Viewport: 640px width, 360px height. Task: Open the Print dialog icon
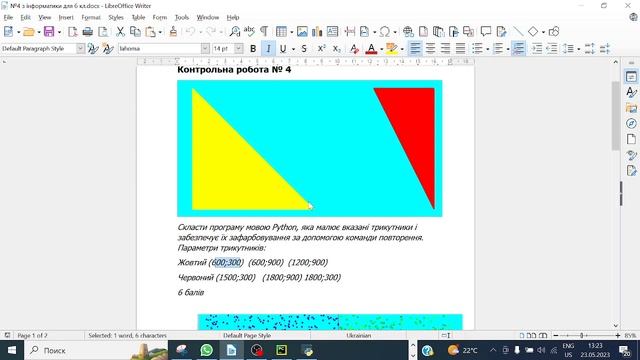click(x=87, y=31)
